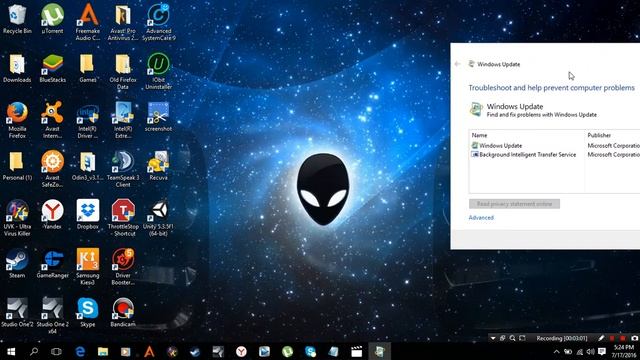Viewport: 640px width, 360px height.
Task: Select the Intel(R) Extreme desktop shortcut
Action: point(123,120)
